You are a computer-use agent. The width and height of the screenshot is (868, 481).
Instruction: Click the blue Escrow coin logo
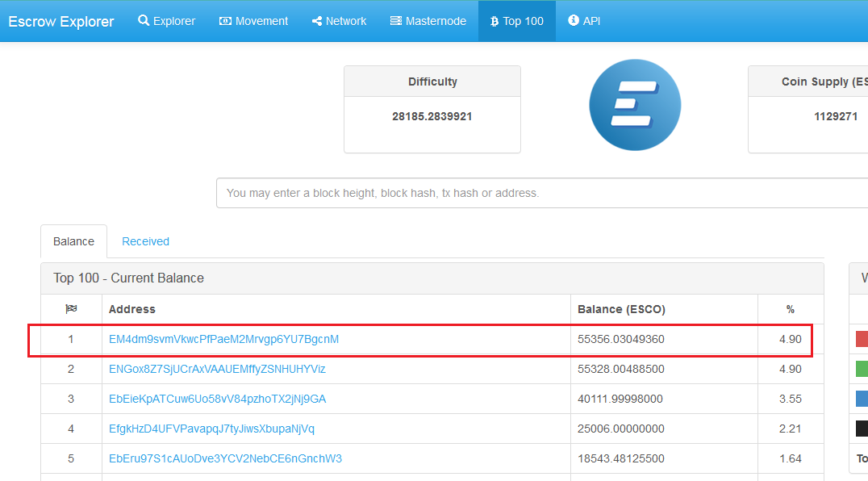click(x=635, y=105)
